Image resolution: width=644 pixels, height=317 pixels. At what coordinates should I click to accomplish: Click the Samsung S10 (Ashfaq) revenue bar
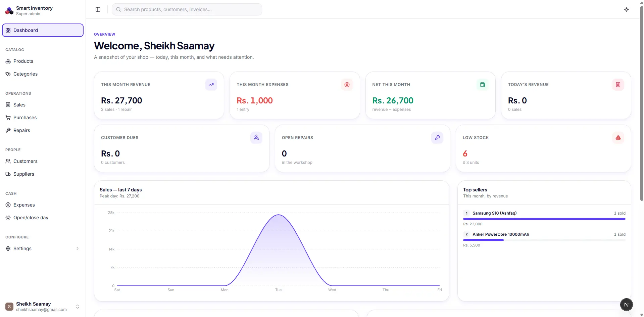[544, 219]
